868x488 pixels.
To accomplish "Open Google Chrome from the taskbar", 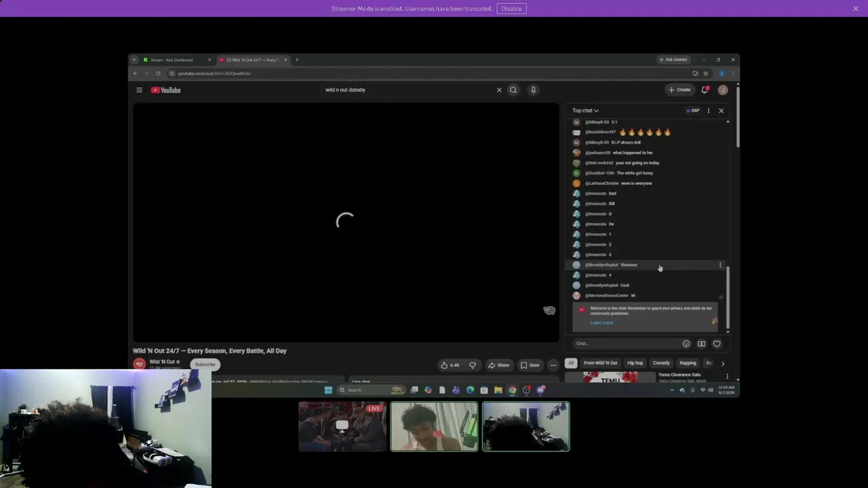I will 512,390.
